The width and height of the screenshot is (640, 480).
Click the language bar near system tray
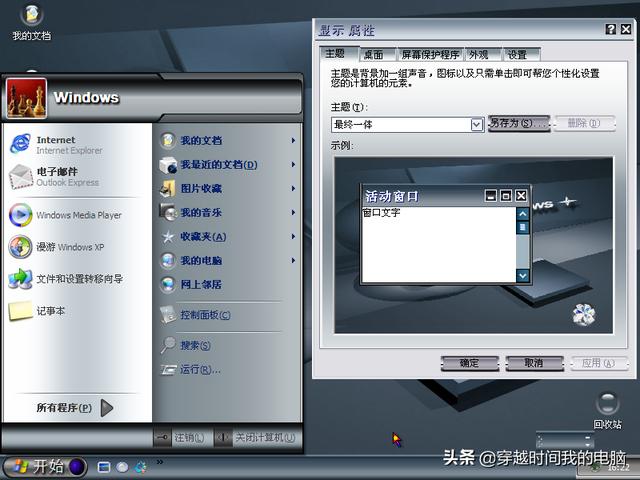coord(564,441)
